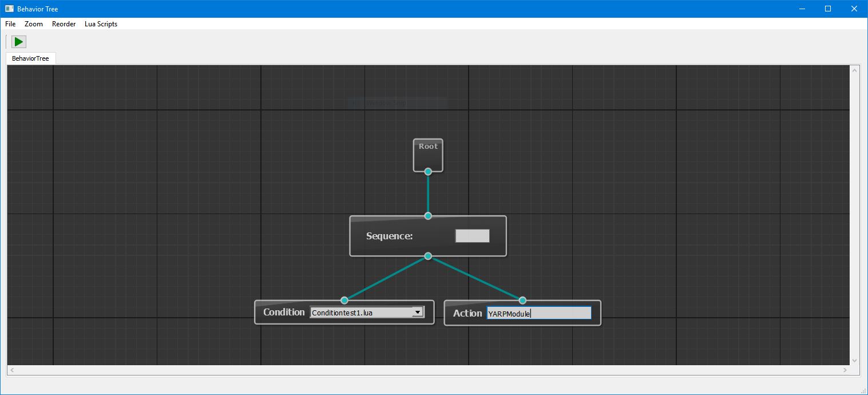Image resolution: width=868 pixels, height=395 pixels.
Task: Click the Action node's input port
Action: 522,300
